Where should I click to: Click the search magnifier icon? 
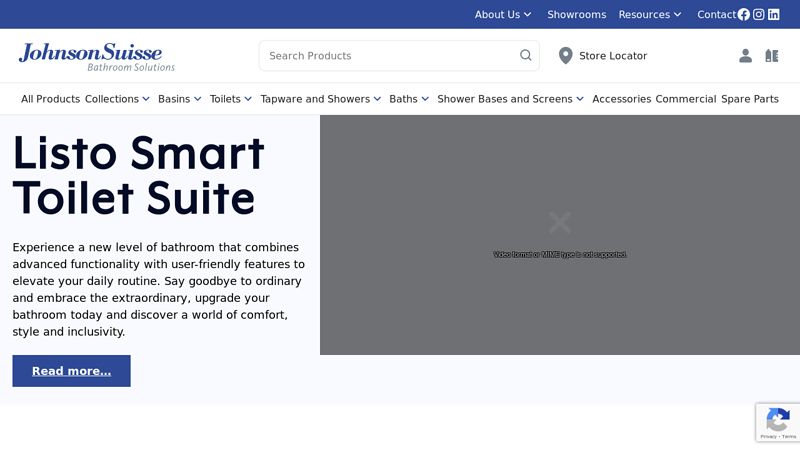click(x=526, y=55)
